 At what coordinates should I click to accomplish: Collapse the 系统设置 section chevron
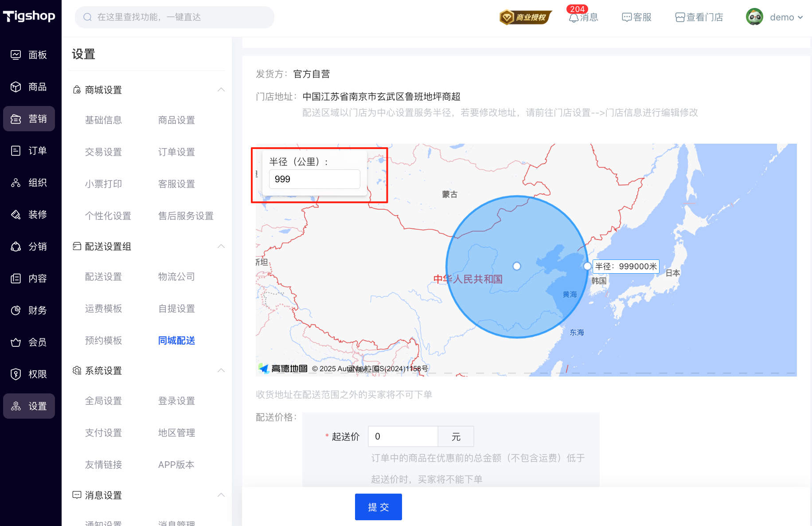click(x=221, y=371)
